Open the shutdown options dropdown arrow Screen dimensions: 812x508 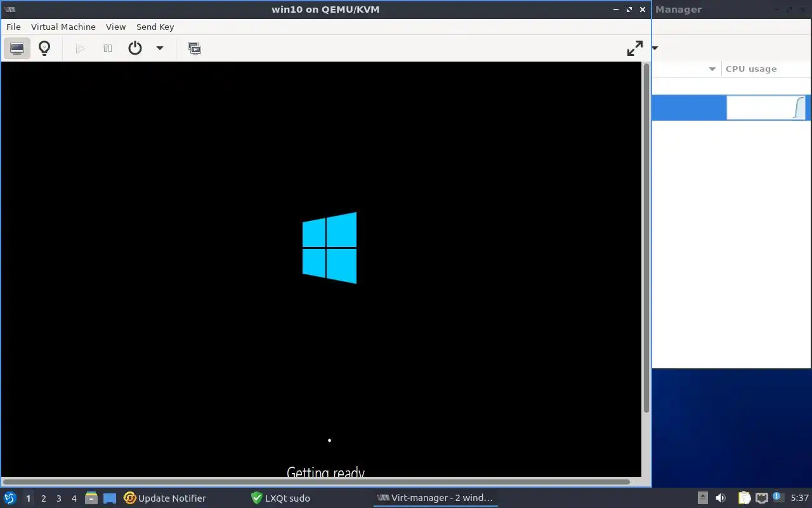point(160,48)
